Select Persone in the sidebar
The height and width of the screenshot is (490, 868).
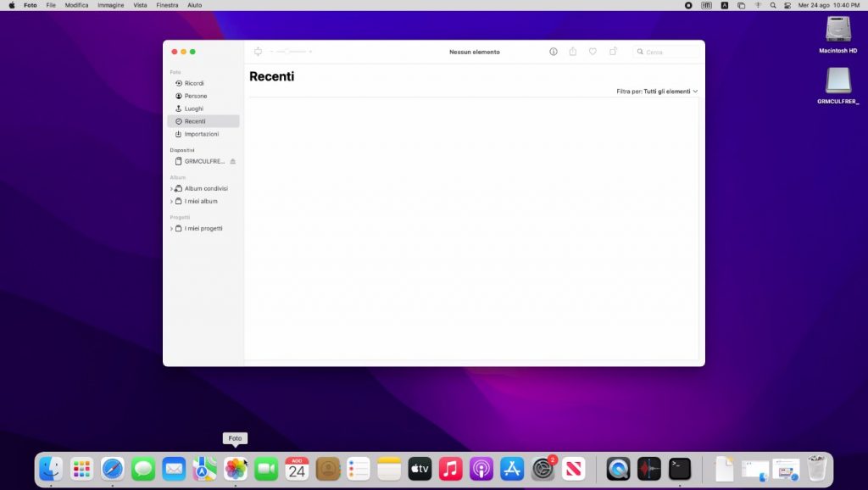click(195, 96)
